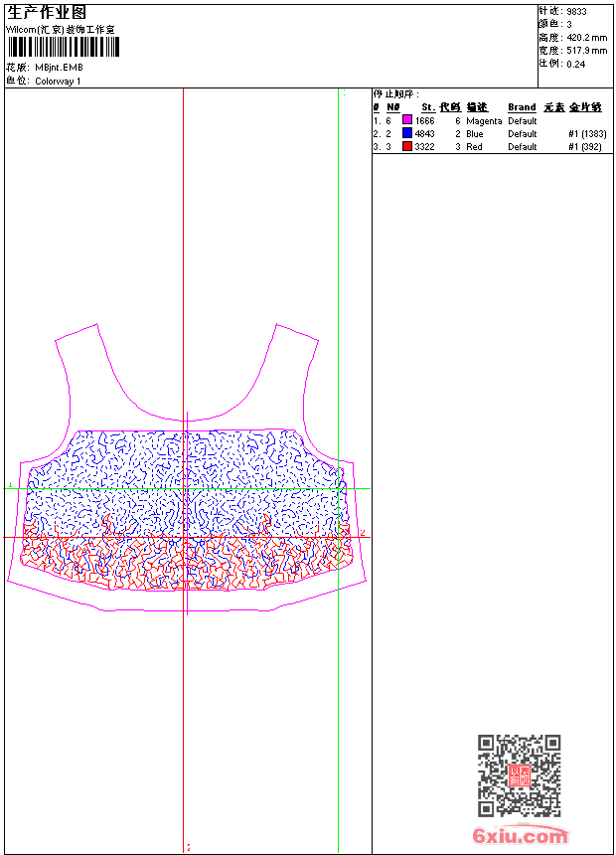Screen dimensions: 616x855
Task: Click the title text 生产作业图
Action: pyautogui.click(x=47, y=13)
